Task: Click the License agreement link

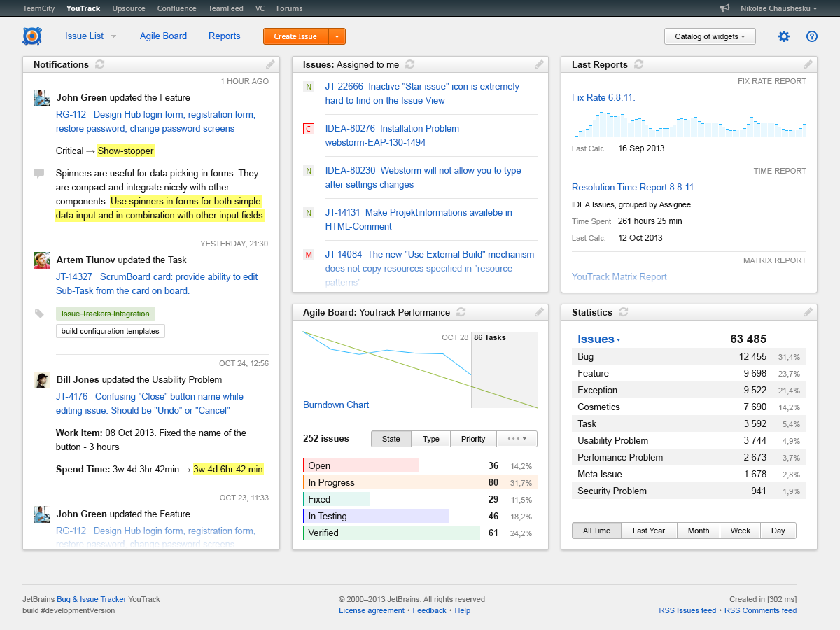Action: 372,610
